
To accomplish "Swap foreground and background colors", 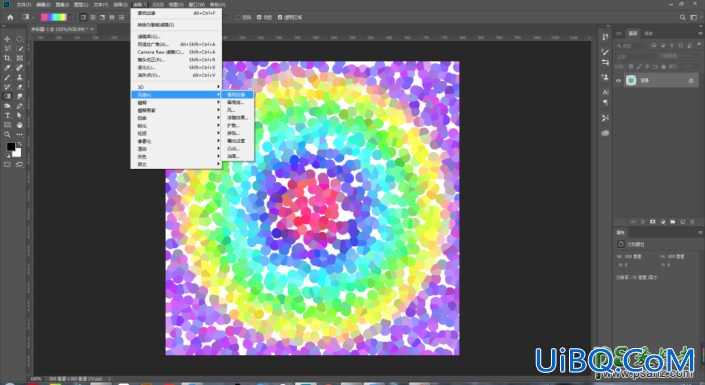I will point(19,144).
